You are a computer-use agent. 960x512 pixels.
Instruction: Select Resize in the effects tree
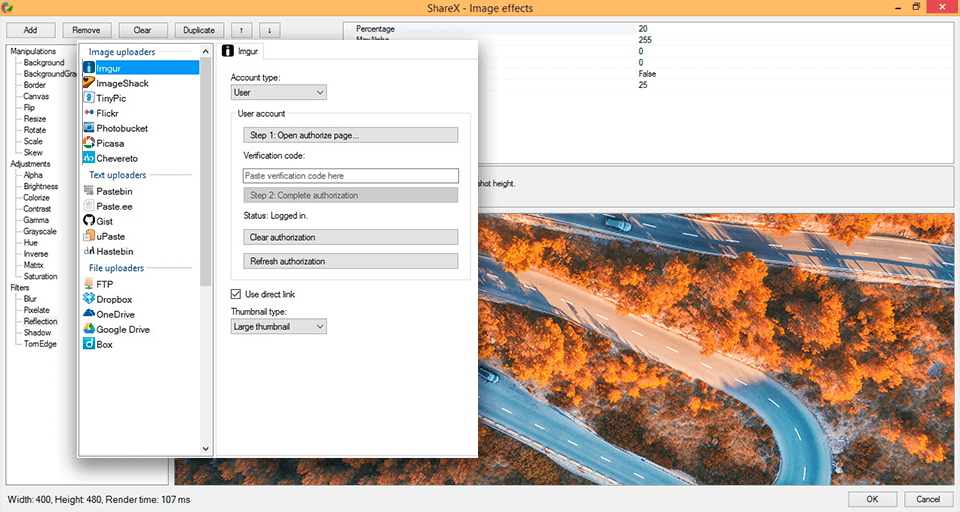[x=35, y=119]
